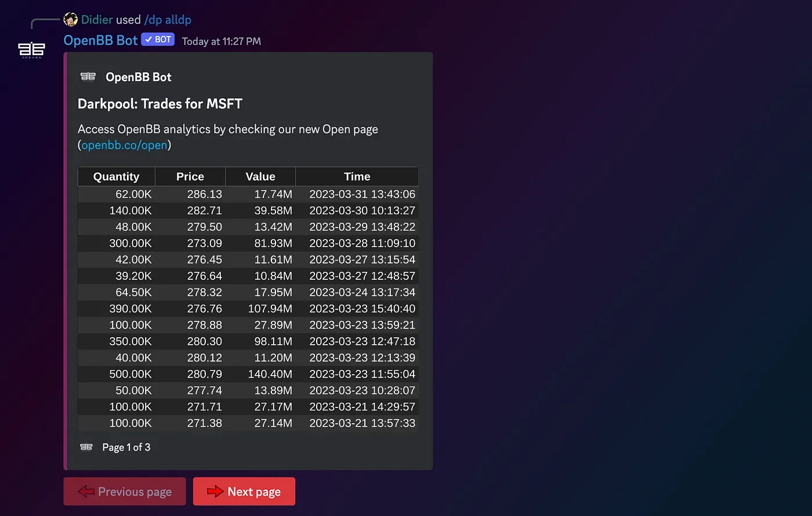Go to the Next page
812x516 pixels.
tap(244, 492)
